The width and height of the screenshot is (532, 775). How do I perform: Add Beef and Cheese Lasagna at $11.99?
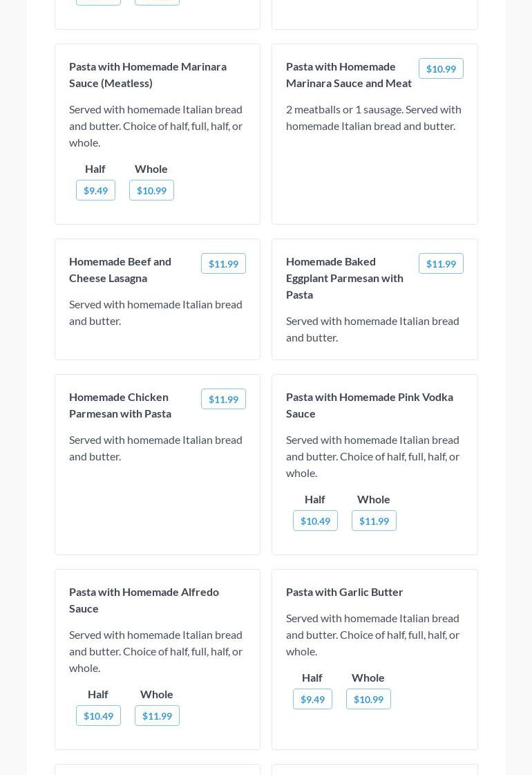[223, 263]
